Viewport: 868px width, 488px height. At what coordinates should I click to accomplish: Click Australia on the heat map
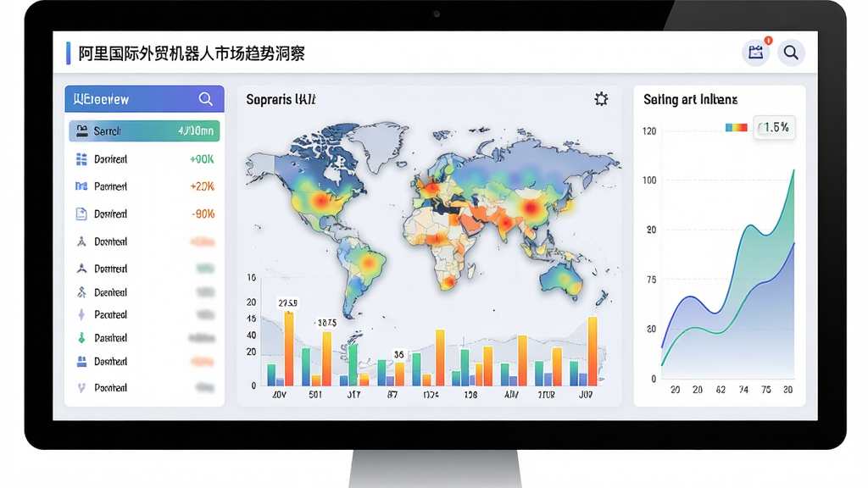tap(563, 280)
